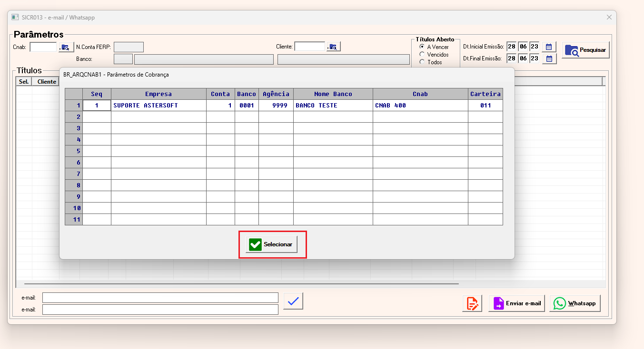Click the Empresa column header

click(x=159, y=94)
